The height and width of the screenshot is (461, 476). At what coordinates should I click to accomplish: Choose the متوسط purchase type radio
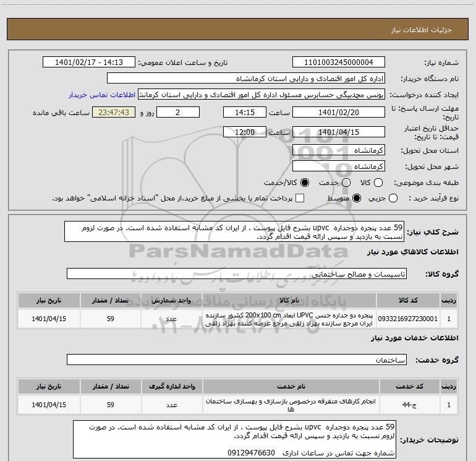tap(357, 199)
